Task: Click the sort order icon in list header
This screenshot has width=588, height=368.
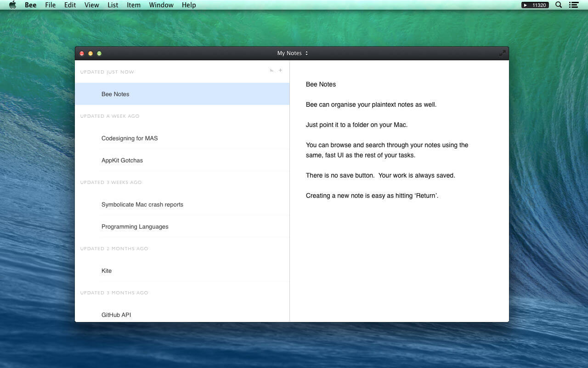Action: click(x=271, y=70)
